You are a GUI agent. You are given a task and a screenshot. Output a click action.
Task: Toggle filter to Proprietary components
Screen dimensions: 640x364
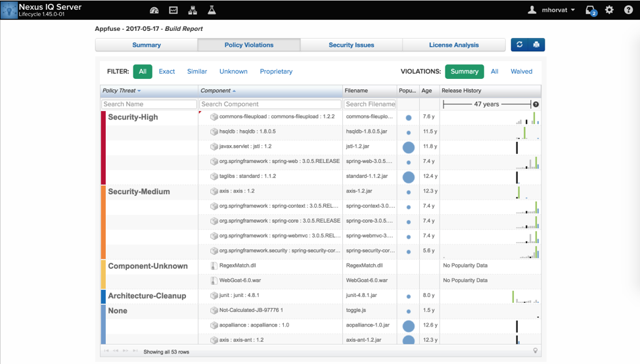[276, 72]
